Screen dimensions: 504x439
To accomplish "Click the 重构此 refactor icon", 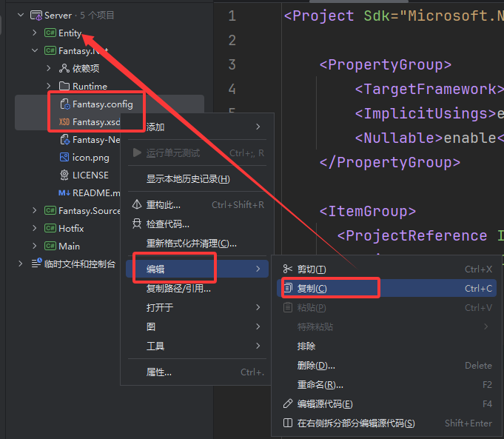I will click(x=136, y=205).
